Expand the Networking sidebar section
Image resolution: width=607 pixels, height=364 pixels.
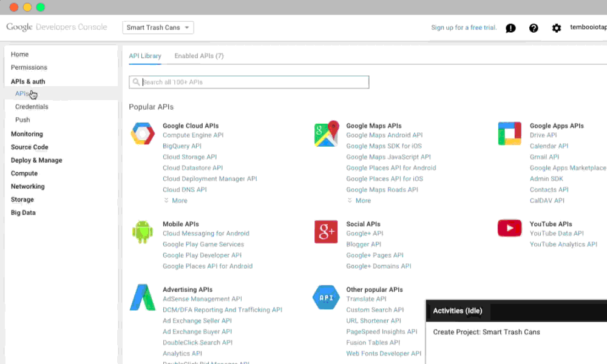pyautogui.click(x=27, y=186)
